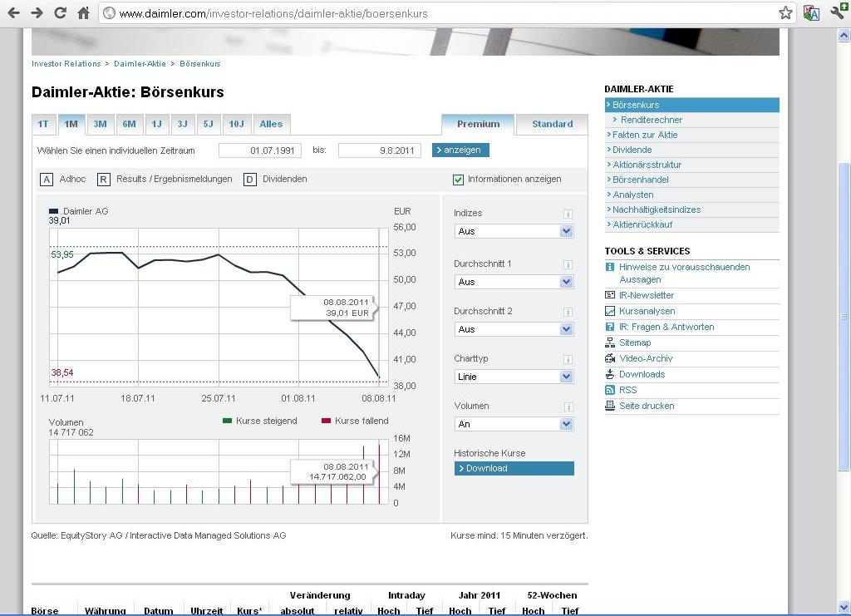851x616 pixels.
Task: Open the Renditerechner link
Action: pos(652,120)
